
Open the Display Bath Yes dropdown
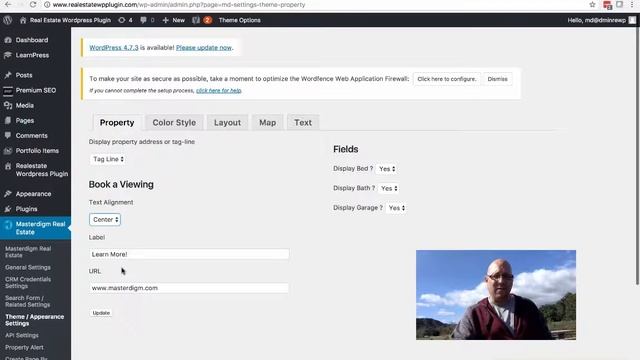[388, 189]
